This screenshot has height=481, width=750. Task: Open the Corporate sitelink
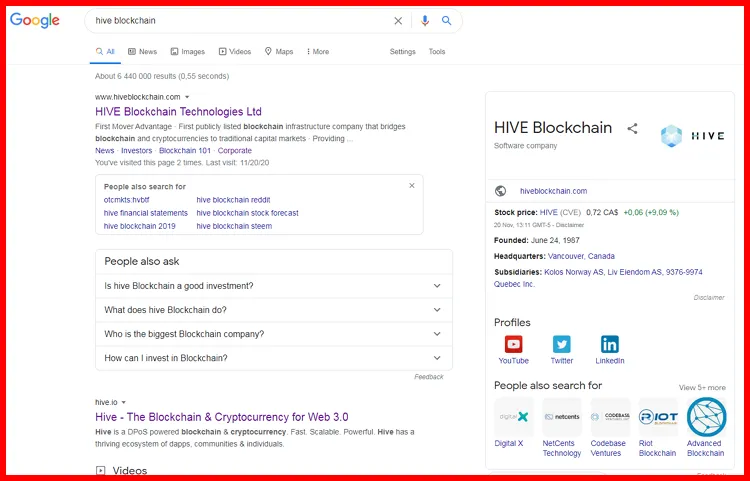tap(234, 151)
